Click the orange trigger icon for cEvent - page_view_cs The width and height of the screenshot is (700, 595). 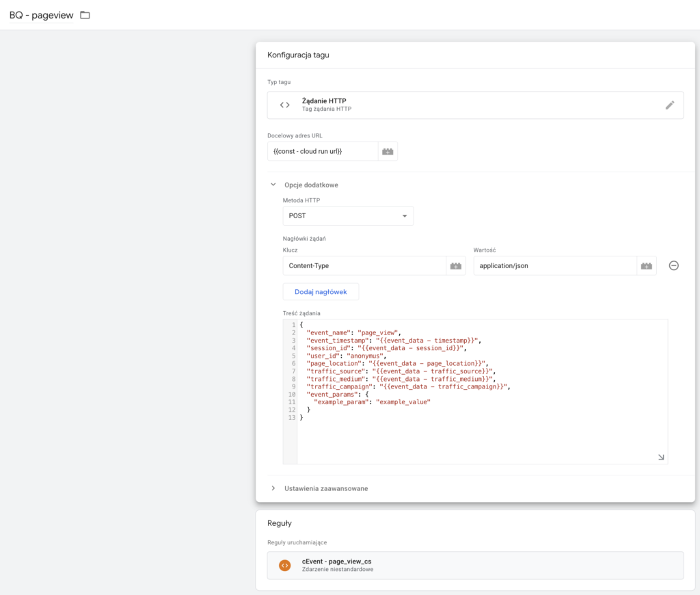(285, 566)
